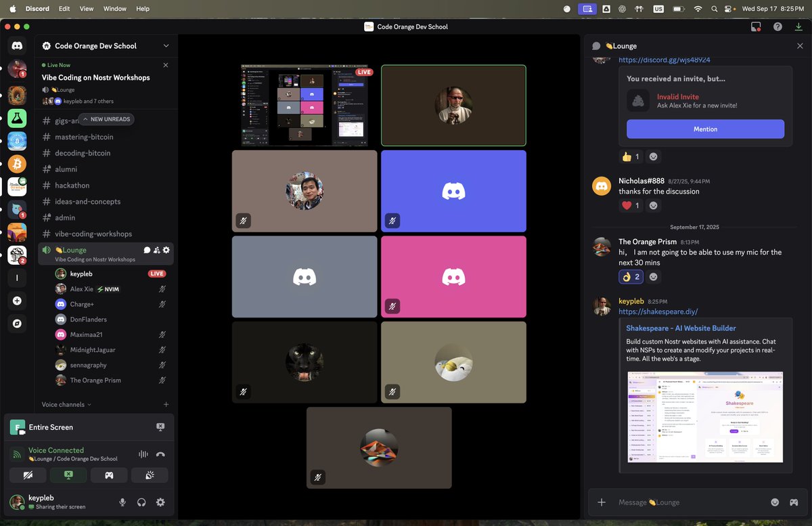812x526 pixels.
Task: Open the decoding-bitcoin channel
Action: tap(106, 153)
